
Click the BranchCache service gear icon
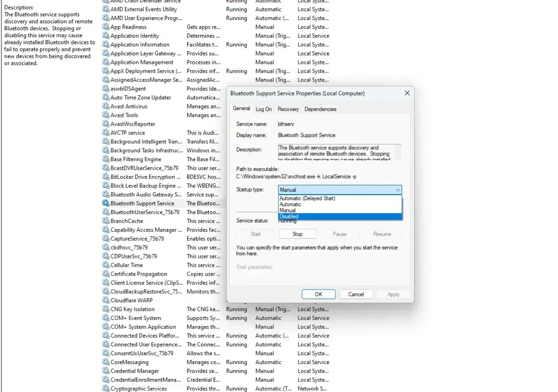[106, 221]
